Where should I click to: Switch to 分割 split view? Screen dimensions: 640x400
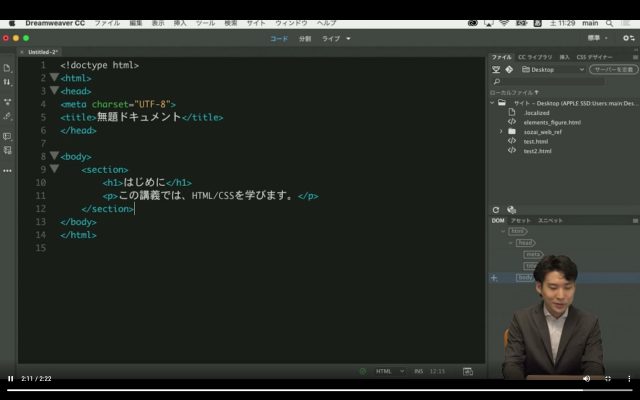[305, 39]
